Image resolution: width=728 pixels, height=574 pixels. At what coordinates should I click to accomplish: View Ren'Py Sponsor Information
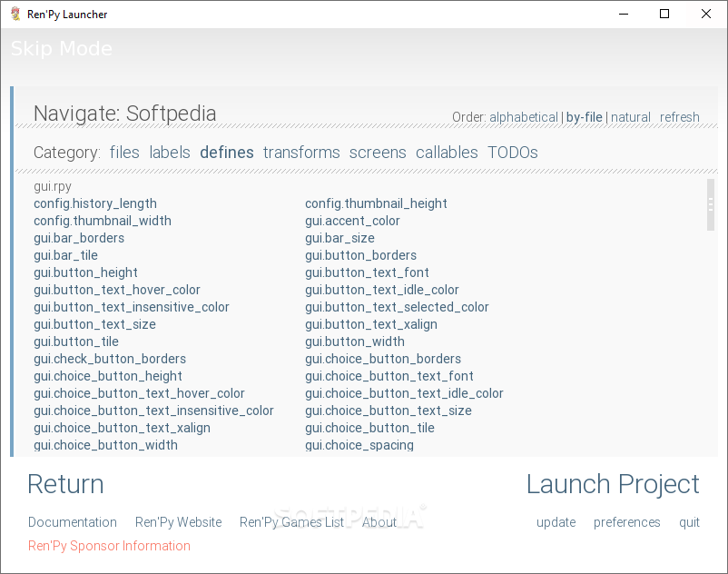pyautogui.click(x=109, y=546)
